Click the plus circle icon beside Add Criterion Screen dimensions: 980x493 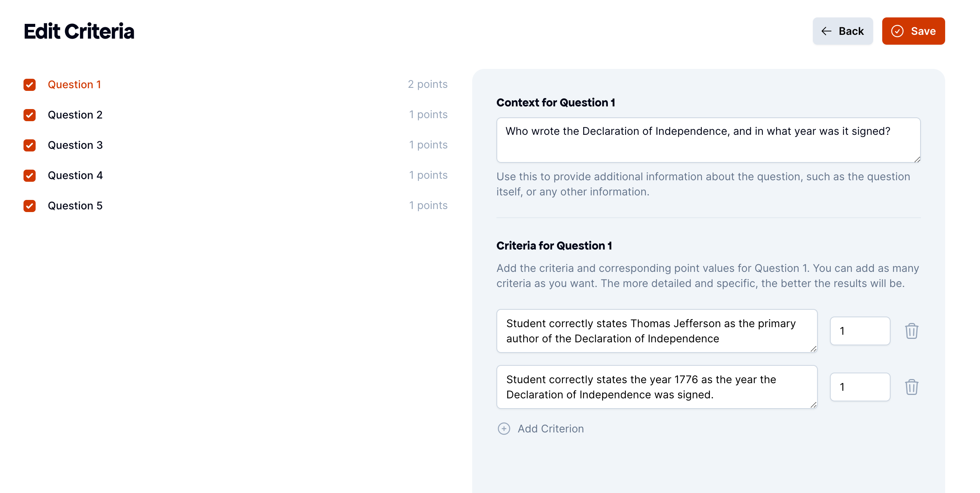coord(504,428)
